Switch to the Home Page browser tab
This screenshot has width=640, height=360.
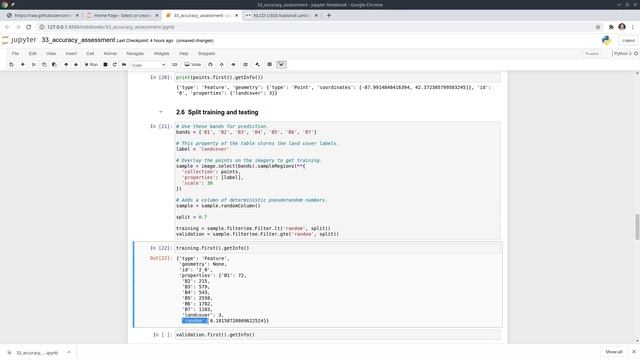click(x=122, y=16)
